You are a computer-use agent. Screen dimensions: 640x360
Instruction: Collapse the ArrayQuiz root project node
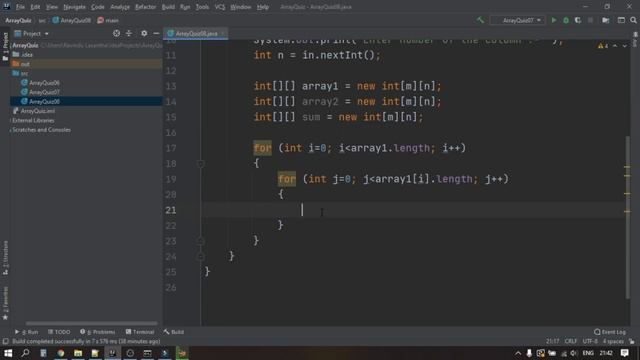pos(25,45)
